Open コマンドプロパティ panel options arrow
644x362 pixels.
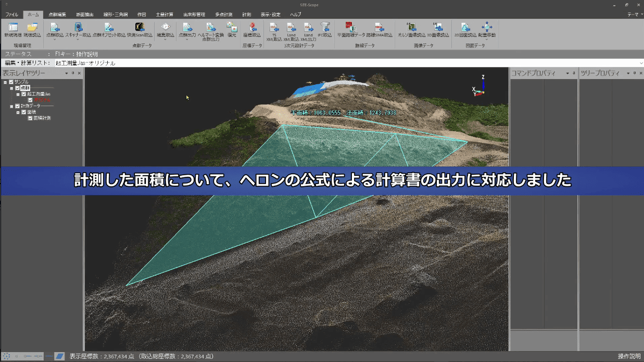[567, 73]
